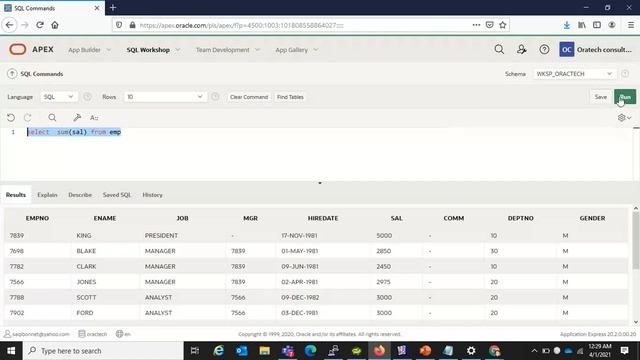This screenshot has width=640, height=360.
Task: Click the Windows Start button
Action: point(11,351)
